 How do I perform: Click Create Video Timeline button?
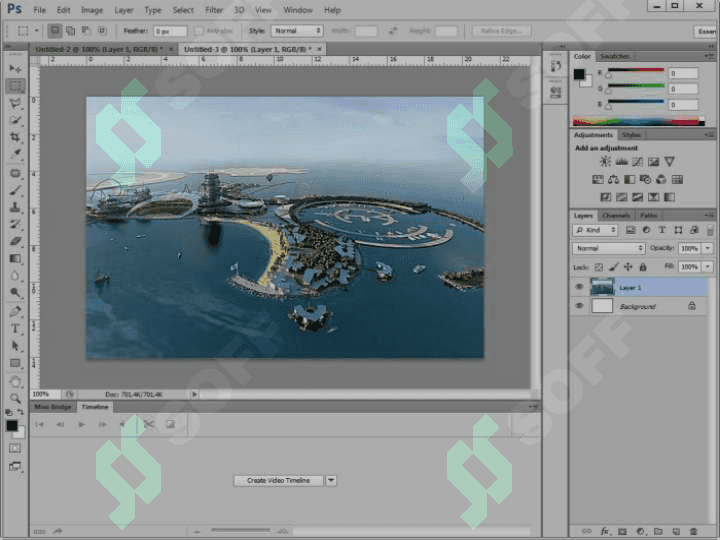tap(278, 480)
